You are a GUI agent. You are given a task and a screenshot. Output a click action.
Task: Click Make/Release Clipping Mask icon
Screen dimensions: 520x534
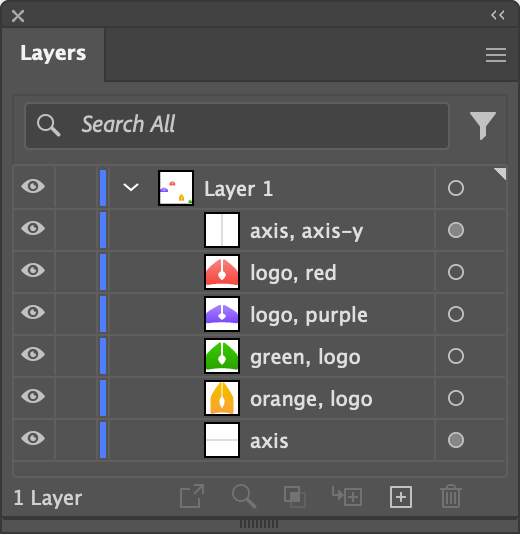click(295, 497)
